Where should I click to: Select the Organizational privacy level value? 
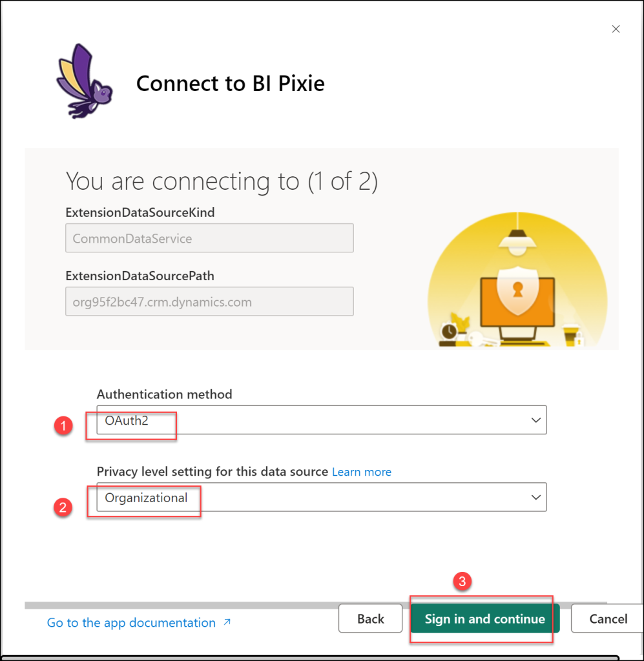[x=147, y=498]
